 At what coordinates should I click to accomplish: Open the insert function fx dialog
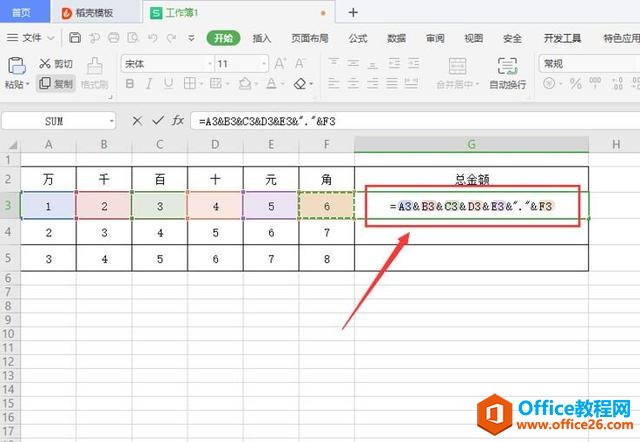pyautogui.click(x=178, y=120)
